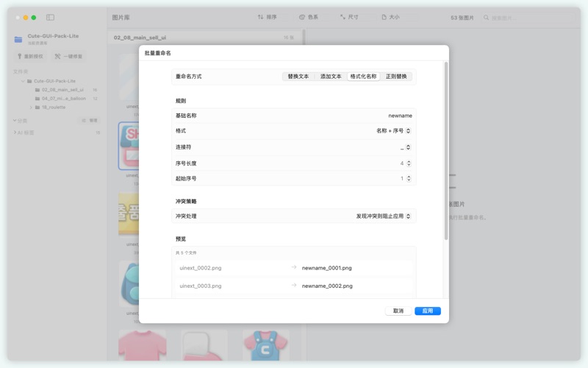Click the 起始序号 stepper arrows
The width and height of the screenshot is (588, 368).
coord(409,179)
